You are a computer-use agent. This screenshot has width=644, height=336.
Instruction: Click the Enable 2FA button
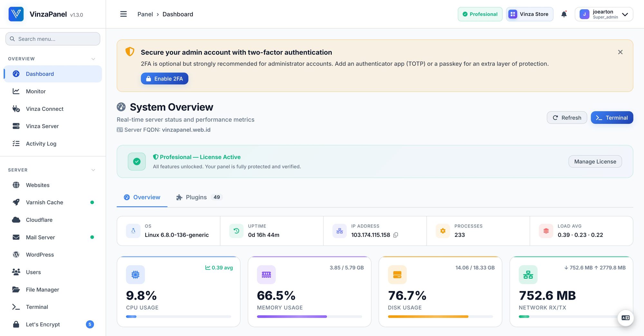point(165,79)
